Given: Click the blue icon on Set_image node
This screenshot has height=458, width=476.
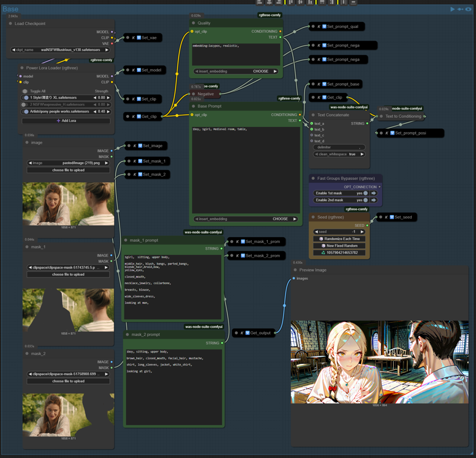Looking at the screenshot, I should pos(140,145).
